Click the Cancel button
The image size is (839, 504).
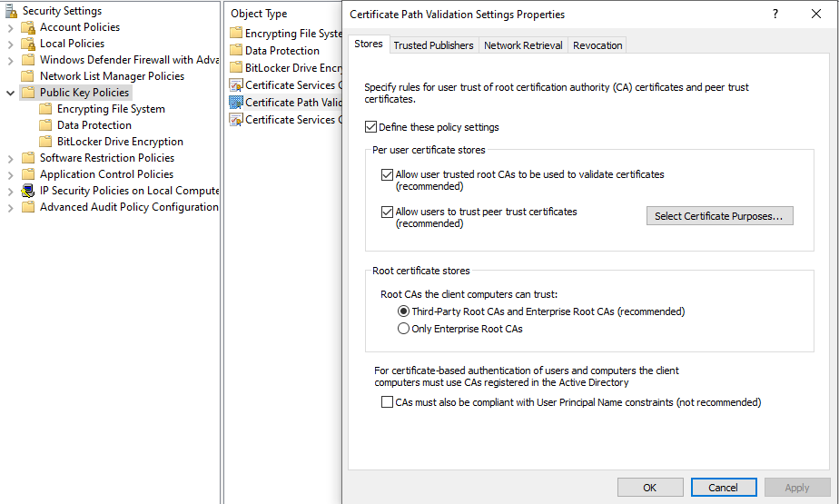(724, 488)
